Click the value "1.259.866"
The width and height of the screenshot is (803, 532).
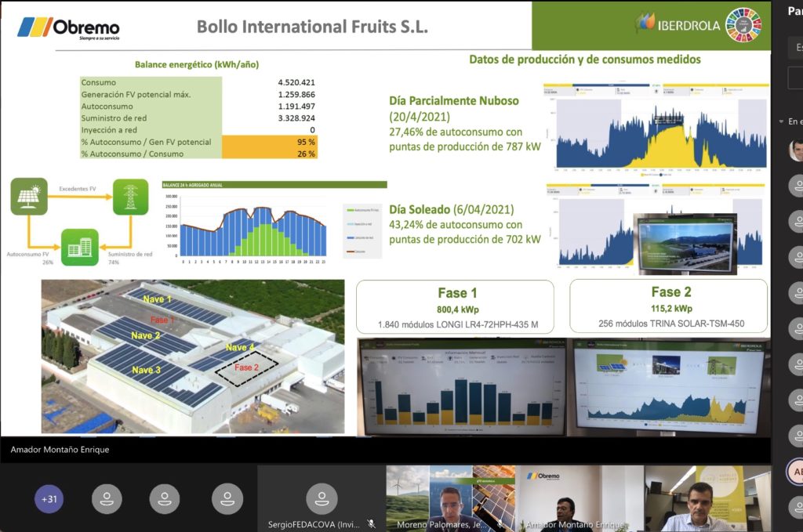[x=296, y=95]
